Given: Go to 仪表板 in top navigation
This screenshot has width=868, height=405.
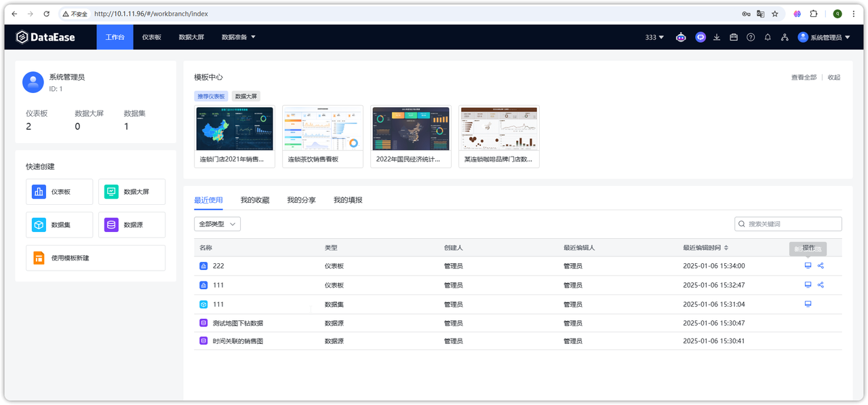Looking at the screenshot, I should tap(152, 37).
